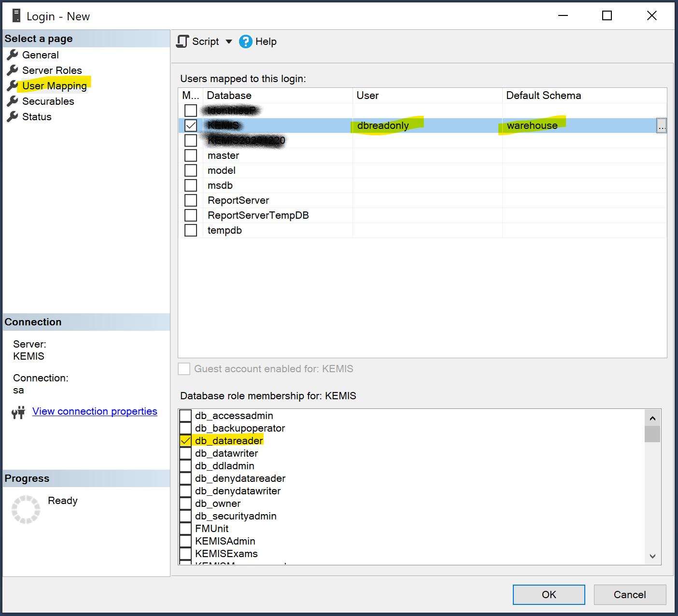Open View connection properties link
The image size is (678, 616).
click(95, 411)
